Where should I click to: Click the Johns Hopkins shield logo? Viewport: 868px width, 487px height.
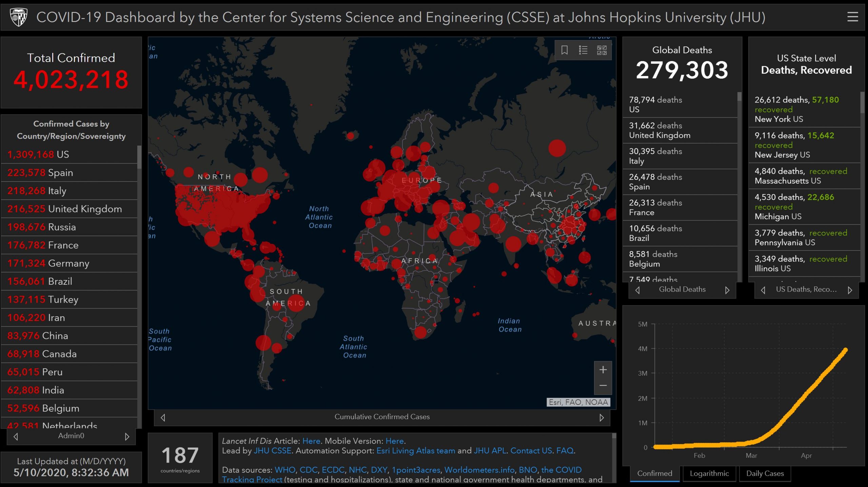[x=19, y=17]
